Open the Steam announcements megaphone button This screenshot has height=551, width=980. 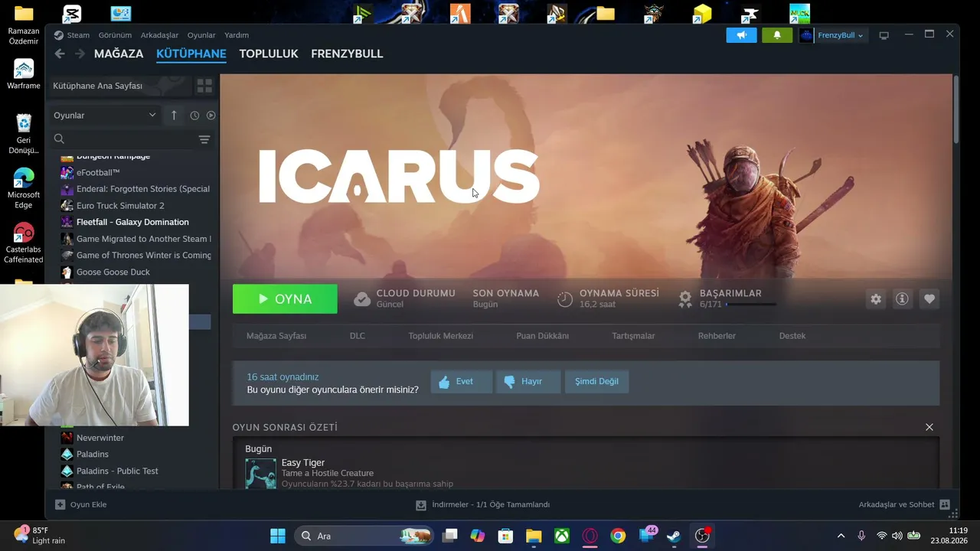click(x=741, y=35)
